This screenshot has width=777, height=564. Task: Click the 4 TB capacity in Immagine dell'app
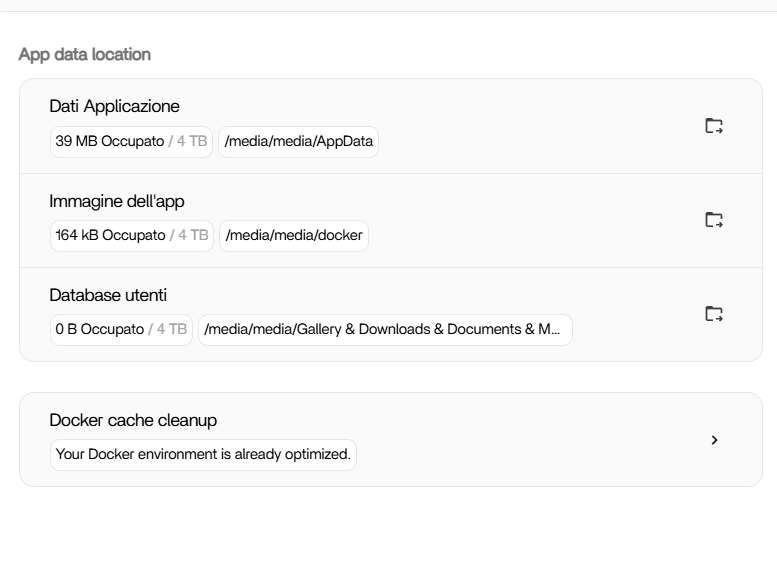pyautogui.click(x=193, y=236)
